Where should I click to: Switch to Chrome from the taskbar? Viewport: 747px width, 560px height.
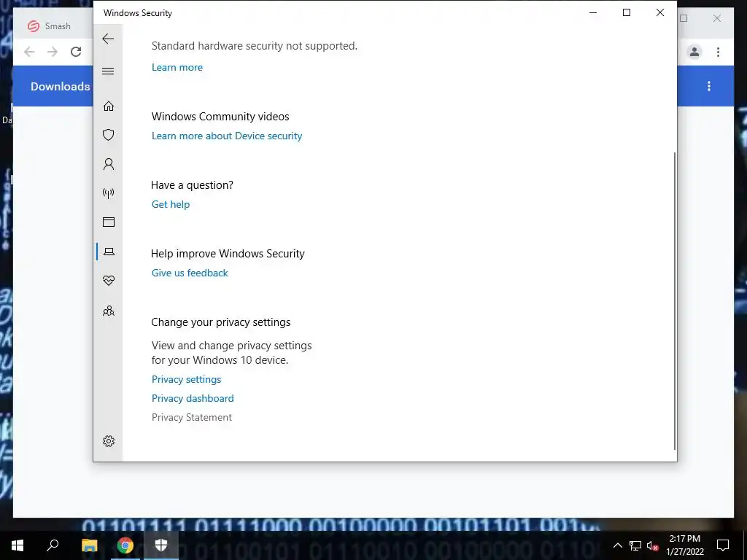click(x=125, y=545)
